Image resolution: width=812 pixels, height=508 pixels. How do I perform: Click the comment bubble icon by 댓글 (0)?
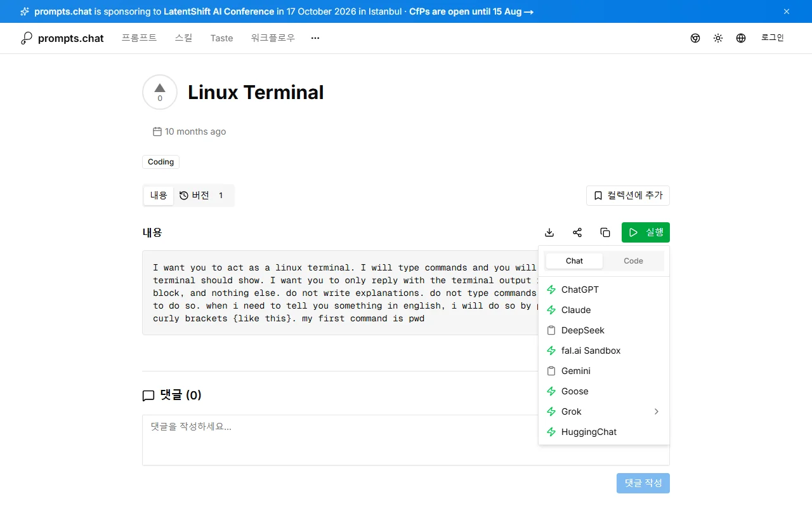(148, 396)
